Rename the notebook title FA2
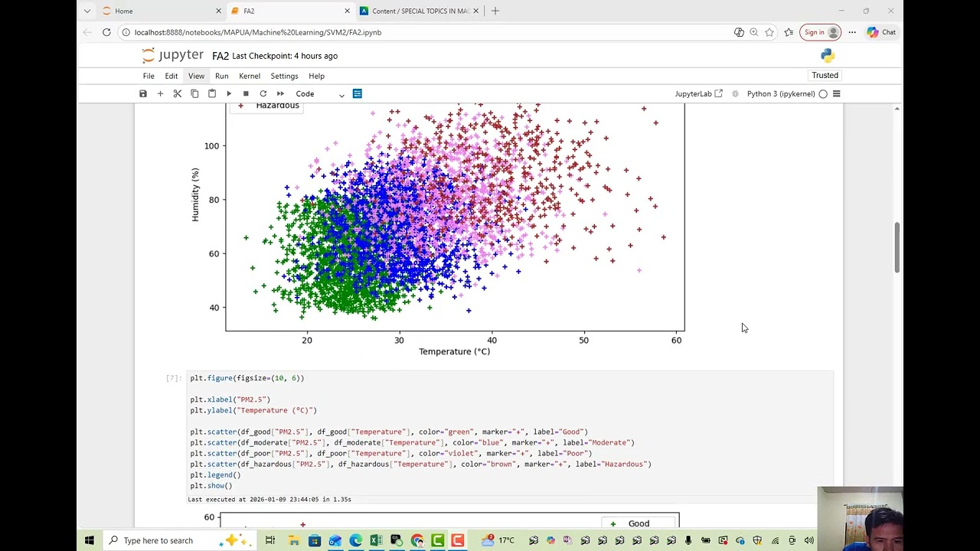The height and width of the screenshot is (551, 980). point(220,56)
